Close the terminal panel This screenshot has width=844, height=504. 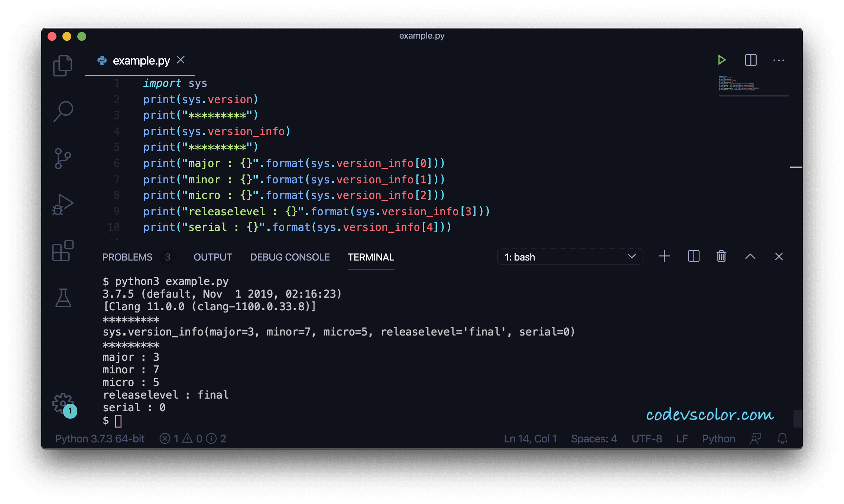779,256
